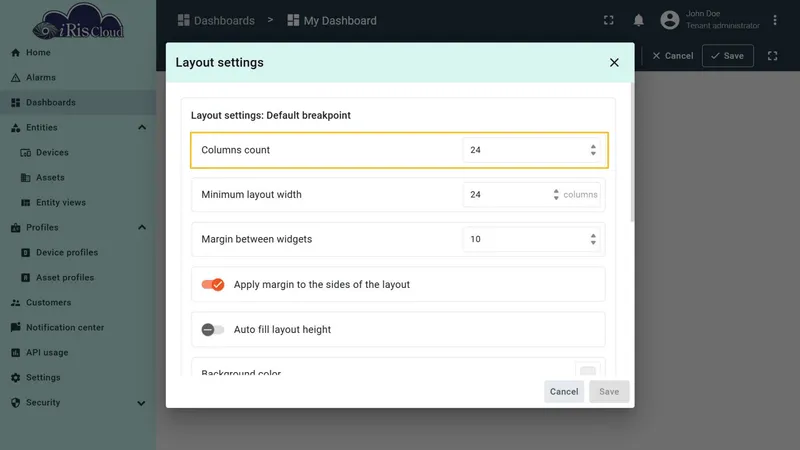Click the dialog vertical scrollbar
The height and width of the screenshot is (450, 800).
tap(633, 153)
